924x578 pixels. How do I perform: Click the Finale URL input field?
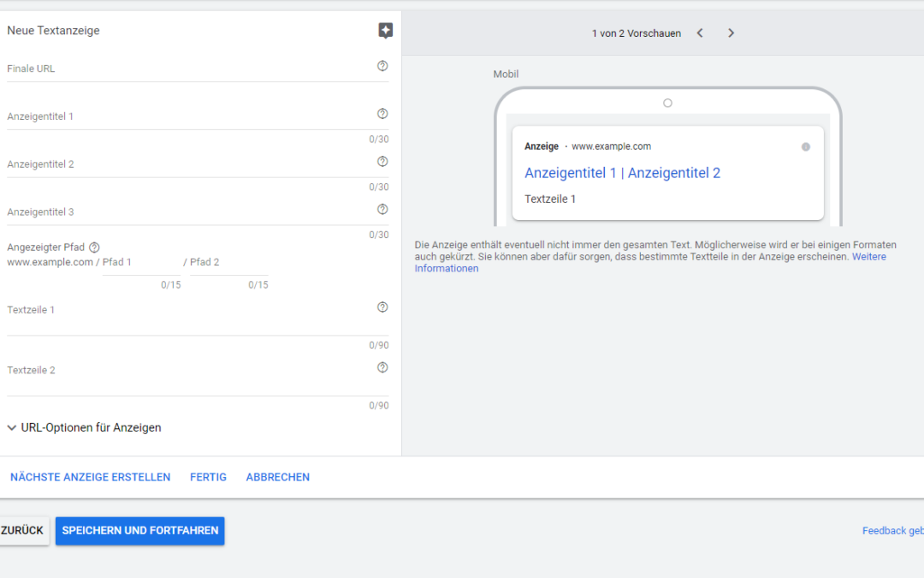[x=188, y=69]
